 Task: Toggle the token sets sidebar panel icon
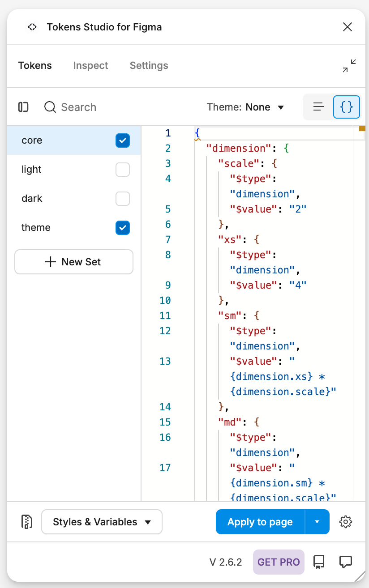click(x=23, y=107)
